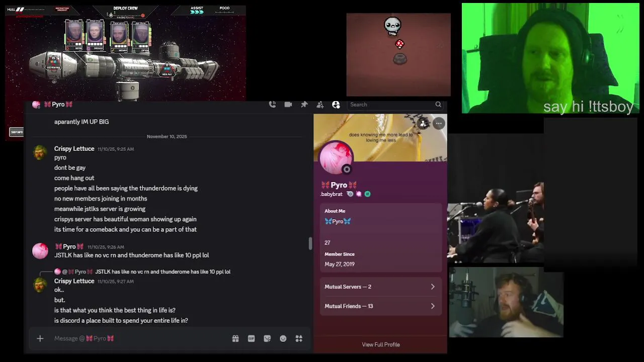Click the green-screen webcam feed
644x362 pixels.
[x=550, y=58]
